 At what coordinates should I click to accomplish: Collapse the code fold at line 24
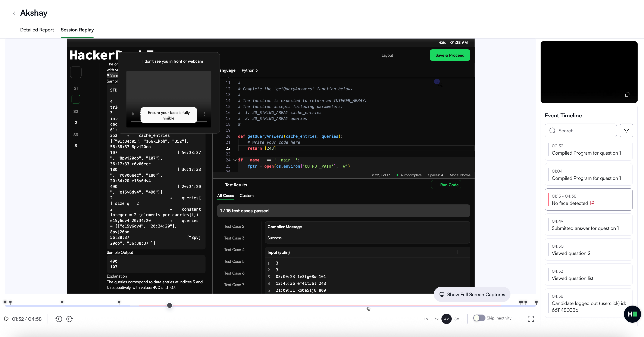click(235, 160)
